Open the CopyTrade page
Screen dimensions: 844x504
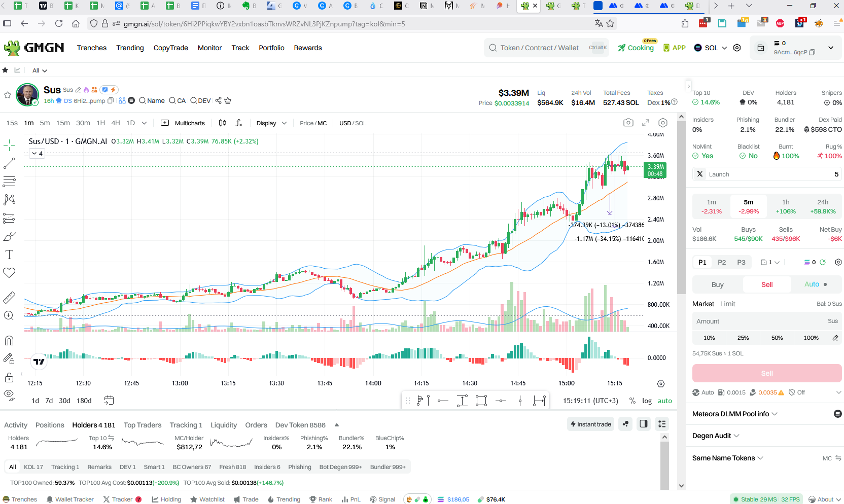(171, 48)
